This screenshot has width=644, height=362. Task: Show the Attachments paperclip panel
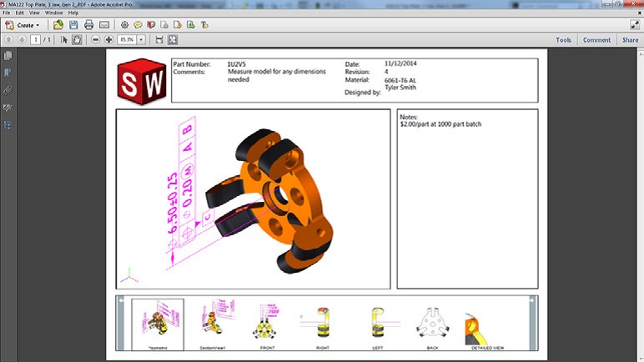tap(8, 89)
